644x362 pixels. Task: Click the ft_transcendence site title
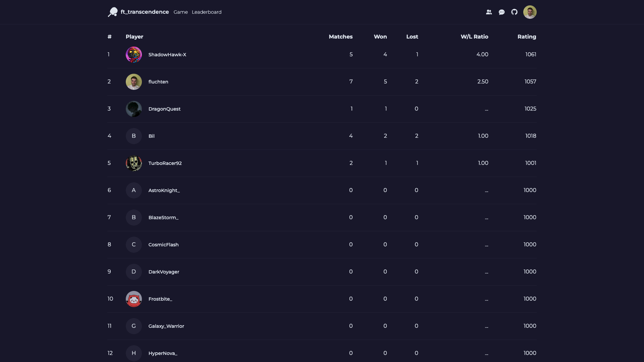click(145, 12)
